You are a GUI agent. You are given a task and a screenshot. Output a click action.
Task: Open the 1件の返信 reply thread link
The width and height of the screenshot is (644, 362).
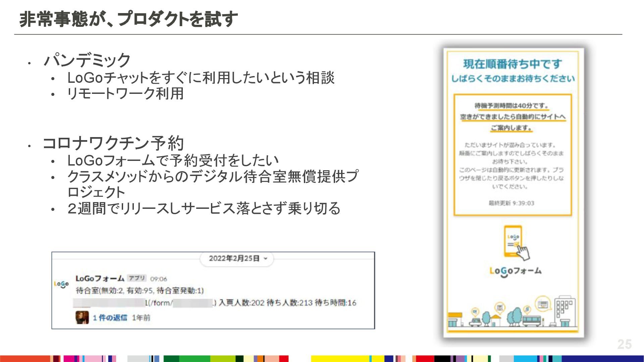(x=110, y=318)
